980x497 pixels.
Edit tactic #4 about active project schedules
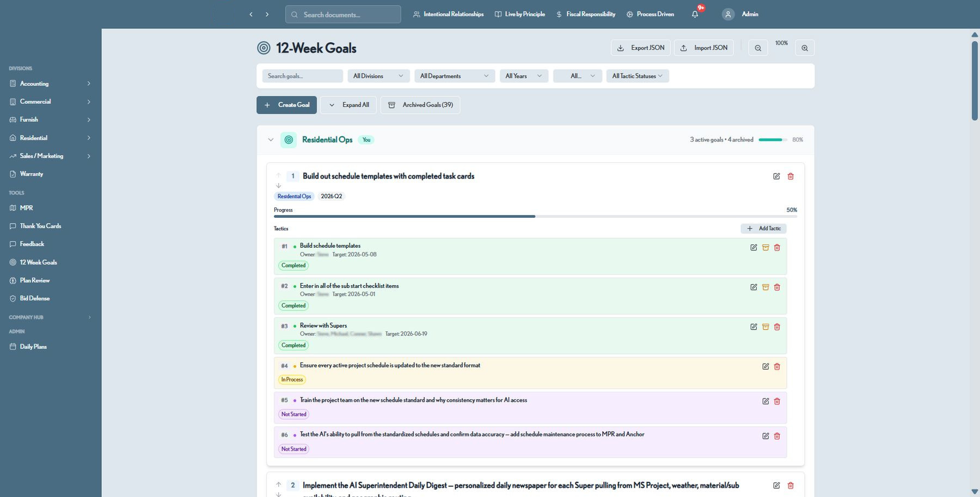click(765, 367)
